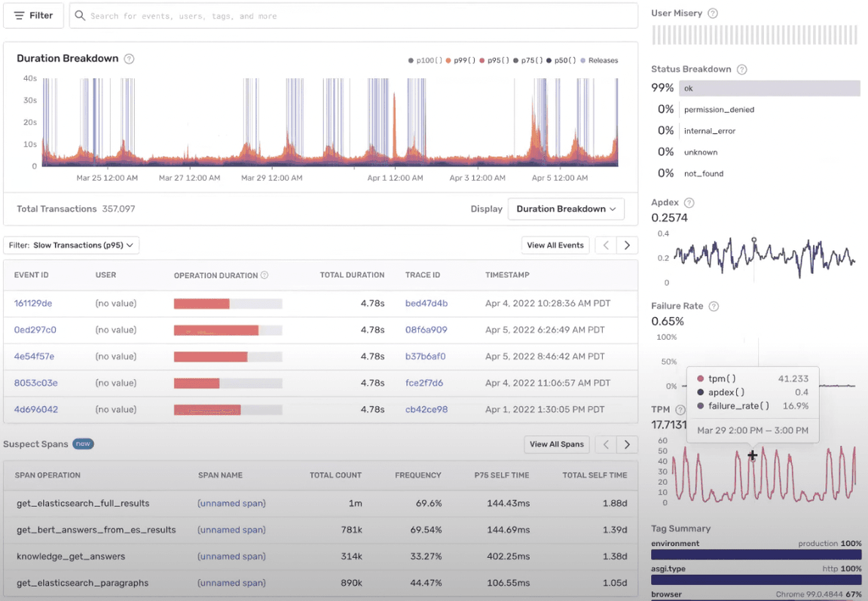Click the View All Events button
The image size is (868, 601).
click(x=555, y=246)
